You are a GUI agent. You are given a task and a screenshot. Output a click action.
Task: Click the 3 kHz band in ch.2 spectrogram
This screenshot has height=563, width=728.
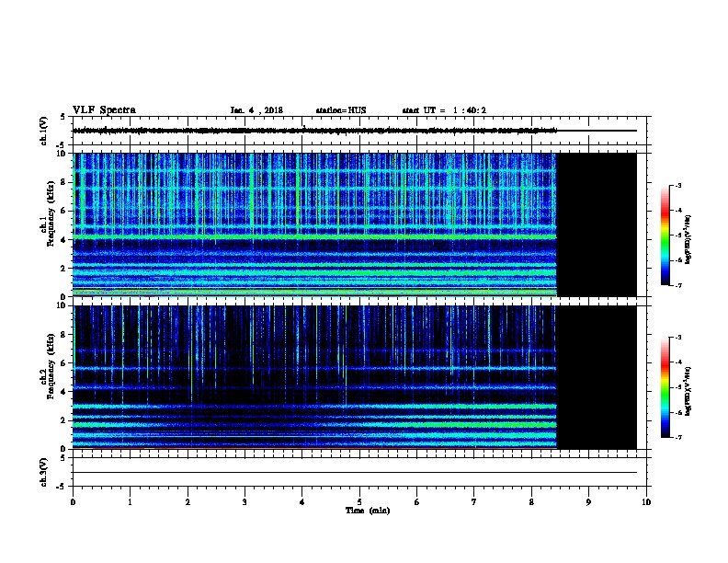[314, 406]
